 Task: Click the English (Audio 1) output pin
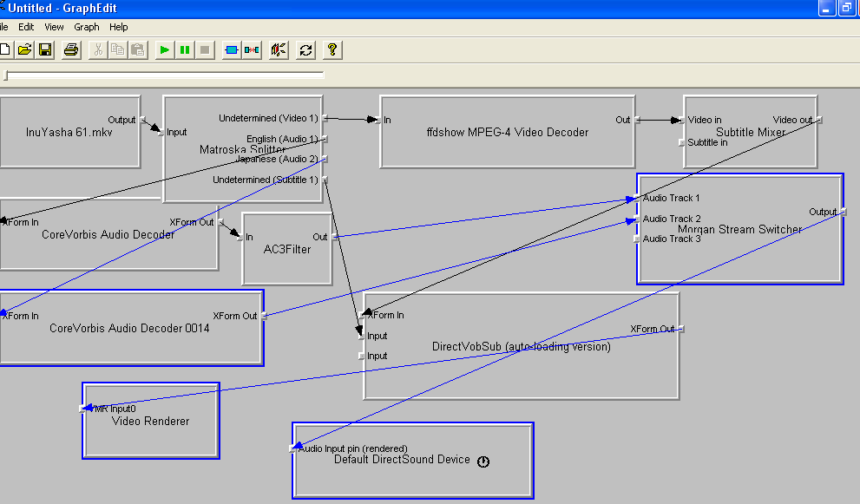click(325, 139)
